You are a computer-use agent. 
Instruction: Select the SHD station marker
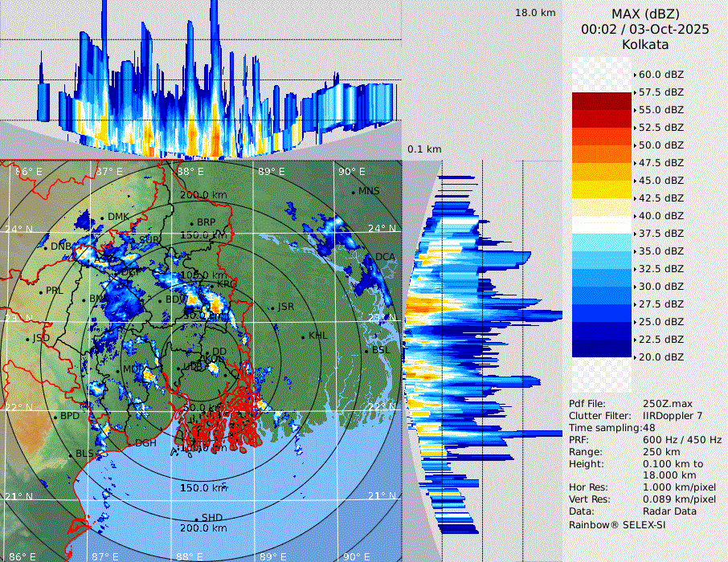tap(196, 519)
